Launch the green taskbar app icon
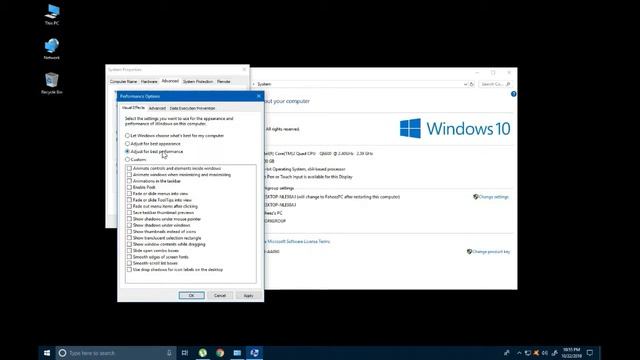Viewport: 640px width, 360px height. click(x=202, y=353)
